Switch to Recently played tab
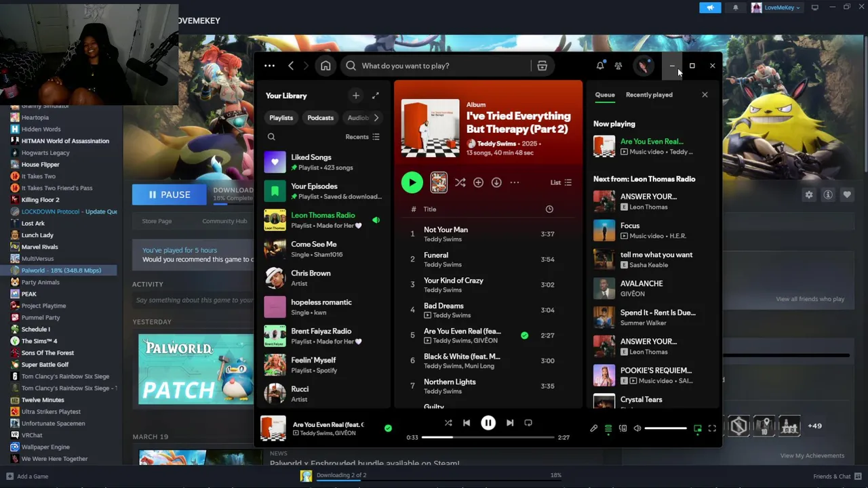 click(649, 95)
